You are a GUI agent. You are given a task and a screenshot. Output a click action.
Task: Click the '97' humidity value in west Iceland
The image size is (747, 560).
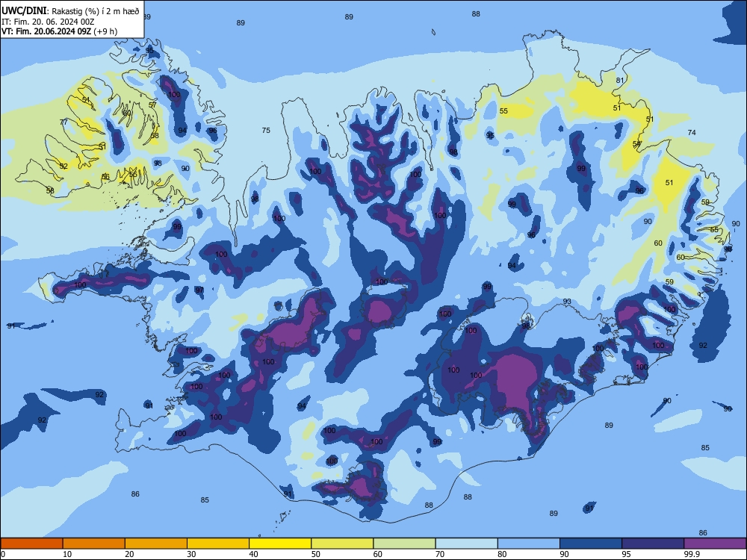(199, 290)
